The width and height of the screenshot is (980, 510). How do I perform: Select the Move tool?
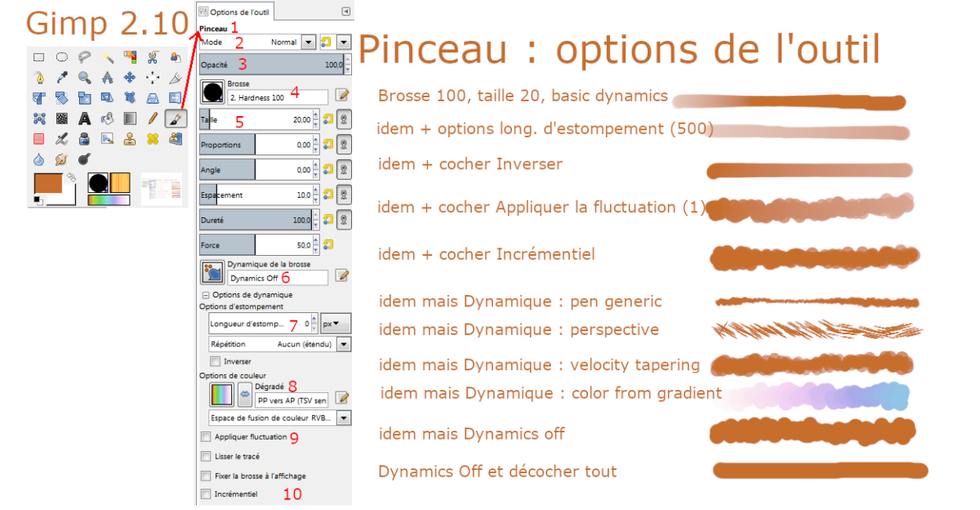tap(130, 78)
